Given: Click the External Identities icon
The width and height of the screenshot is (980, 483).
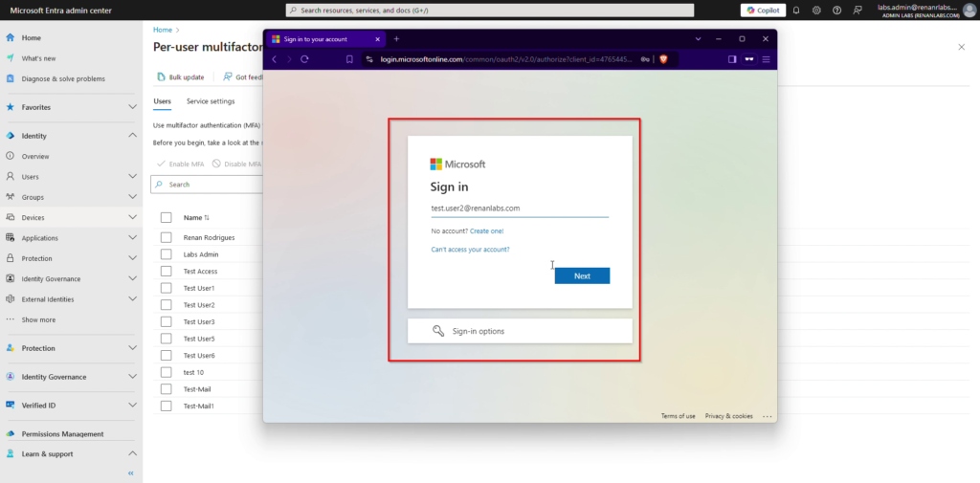Looking at the screenshot, I should [x=10, y=299].
